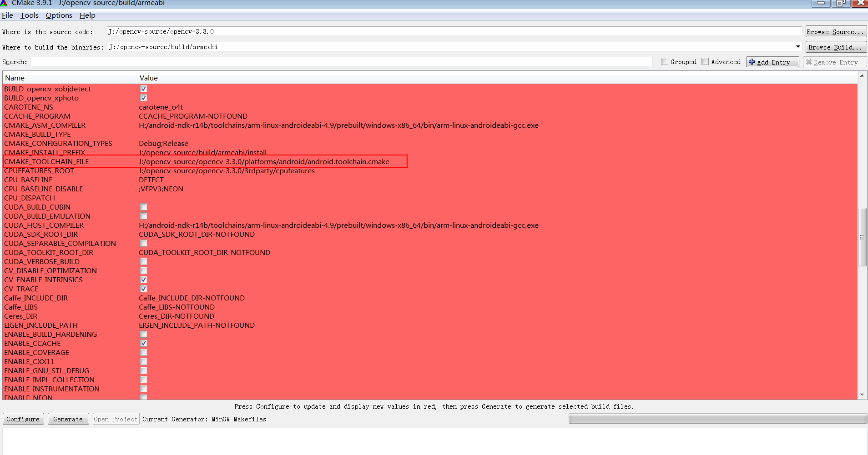Click the Configure button
The image size is (868, 455).
click(23, 419)
